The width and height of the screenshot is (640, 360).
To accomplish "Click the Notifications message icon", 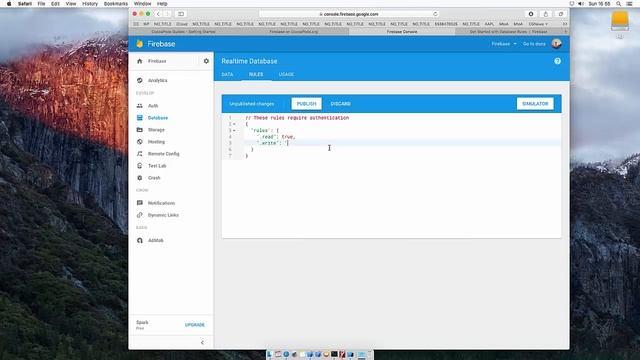I will [140, 203].
